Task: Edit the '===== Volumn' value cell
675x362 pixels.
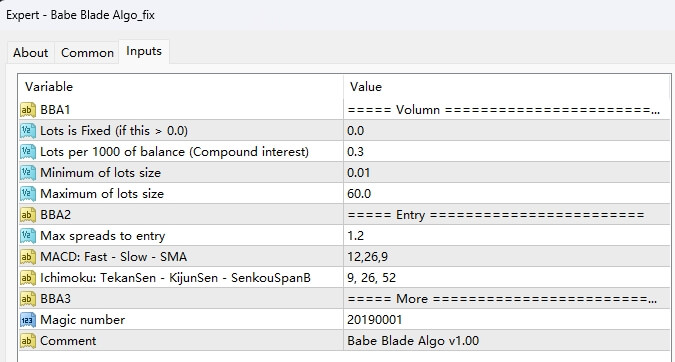Action: (507, 110)
